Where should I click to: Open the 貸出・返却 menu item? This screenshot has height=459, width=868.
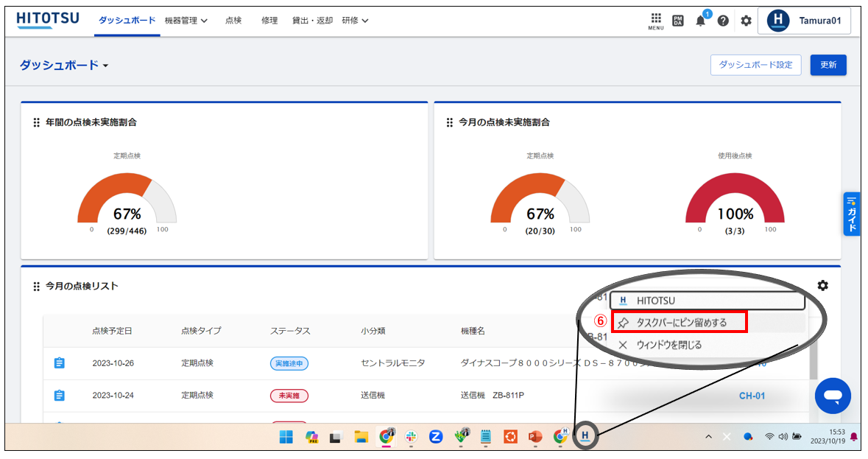coord(312,21)
